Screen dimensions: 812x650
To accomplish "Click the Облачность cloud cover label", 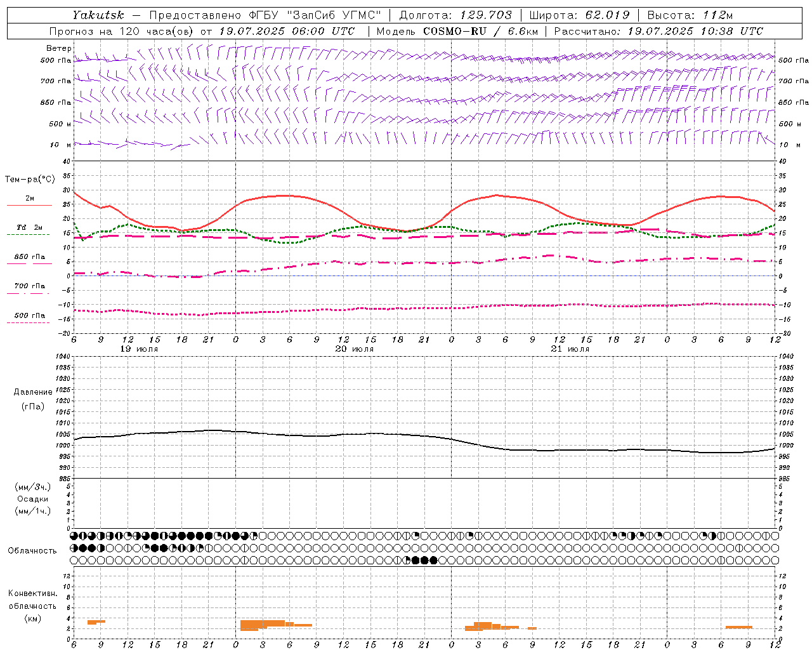I will click(32, 551).
